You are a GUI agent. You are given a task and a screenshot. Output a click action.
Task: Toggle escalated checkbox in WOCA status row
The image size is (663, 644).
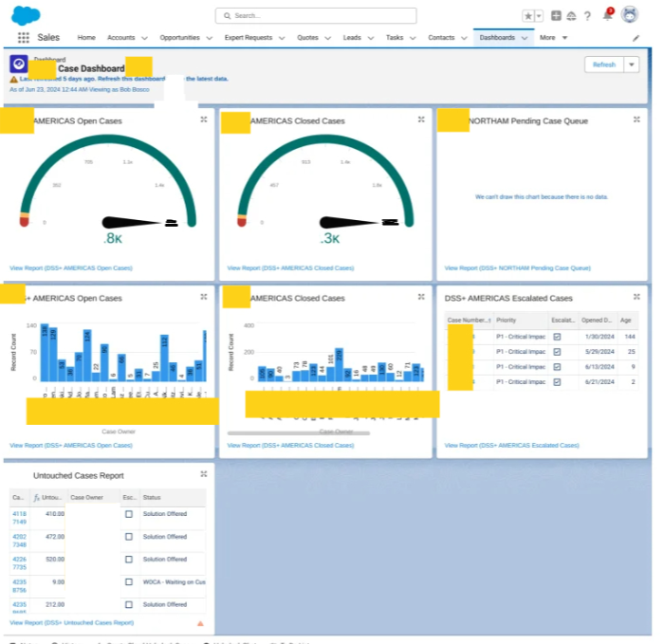pos(128,581)
